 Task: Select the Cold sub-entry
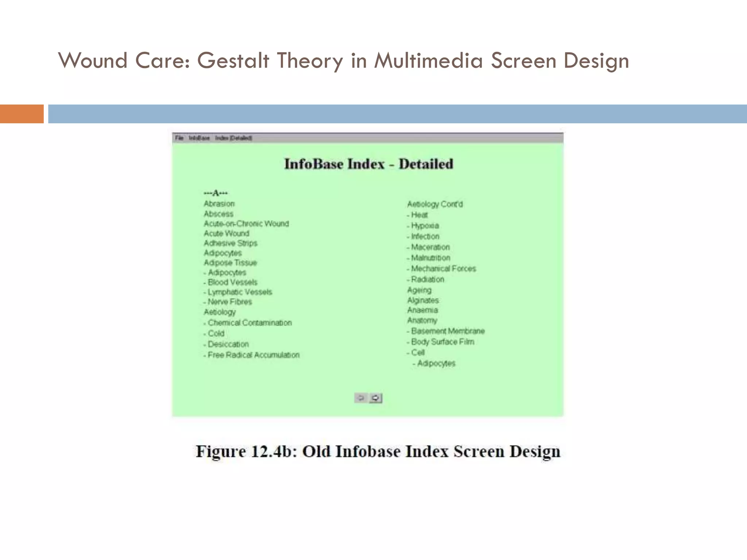(x=214, y=333)
